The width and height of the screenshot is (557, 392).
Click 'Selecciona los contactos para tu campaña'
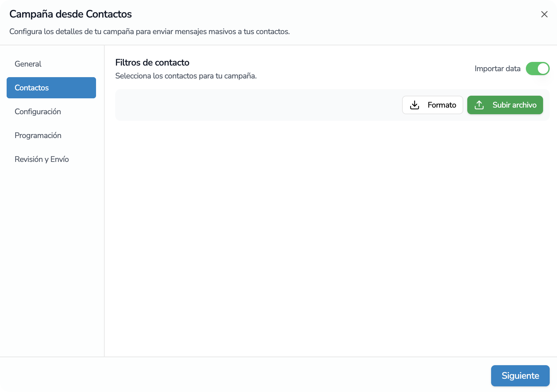click(x=186, y=76)
